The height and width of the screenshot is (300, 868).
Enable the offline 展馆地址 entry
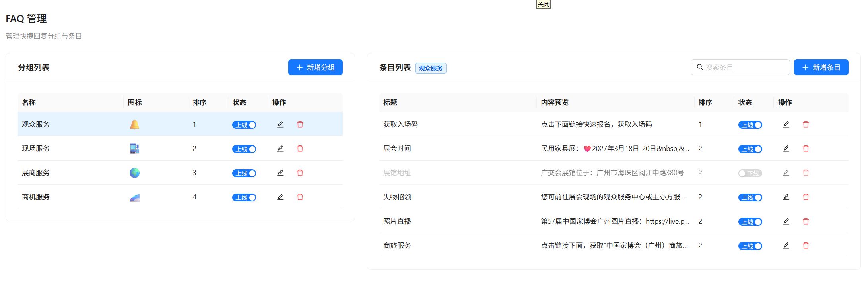750,173
